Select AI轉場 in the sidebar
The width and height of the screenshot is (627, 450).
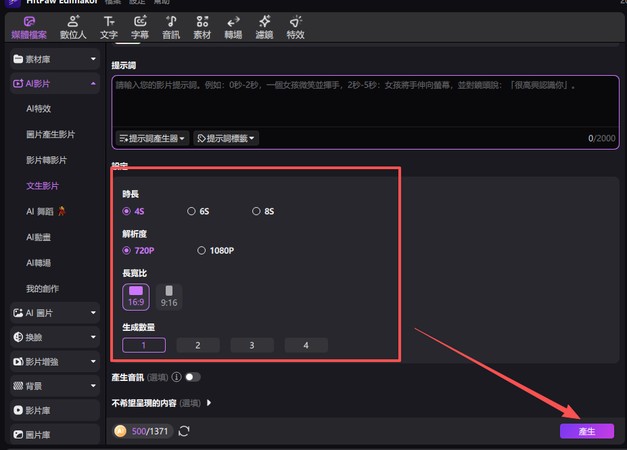click(x=38, y=263)
